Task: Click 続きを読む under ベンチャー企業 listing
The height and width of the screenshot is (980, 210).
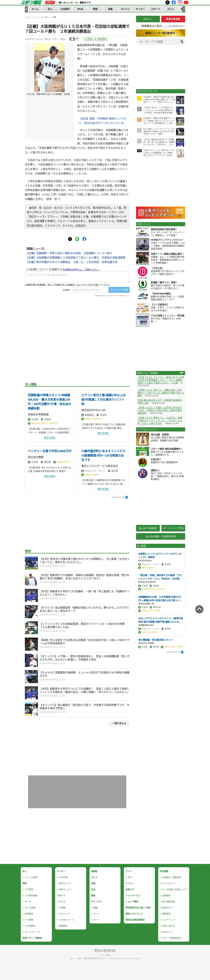Action: pyautogui.click(x=49, y=476)
